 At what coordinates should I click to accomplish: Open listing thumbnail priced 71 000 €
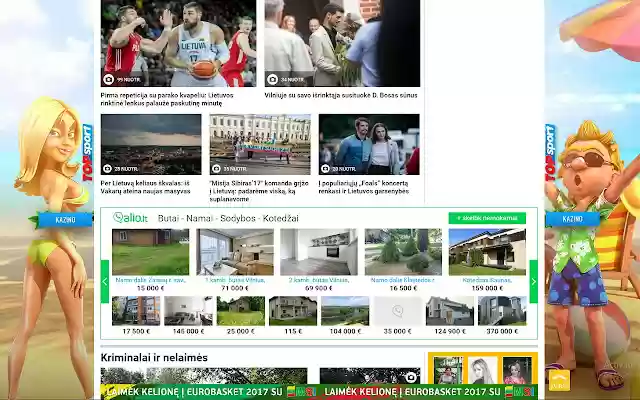(235, 252)
